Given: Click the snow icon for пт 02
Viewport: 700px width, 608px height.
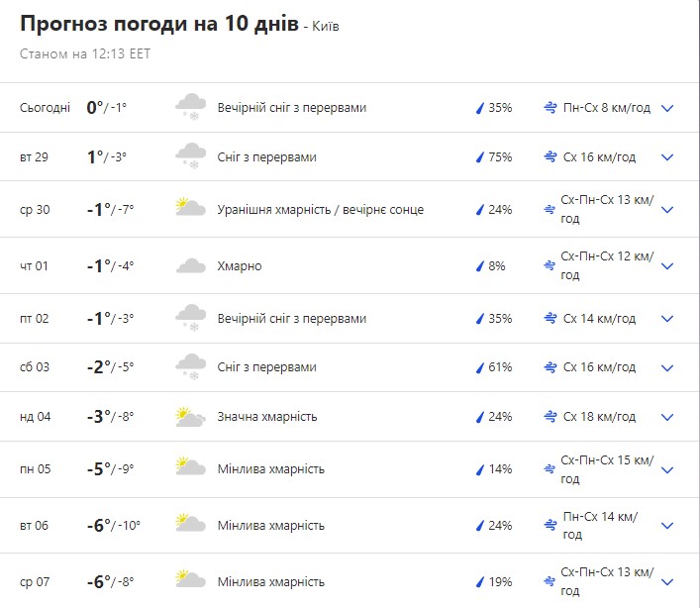Looking at the screenshot, I should [190, 319].
